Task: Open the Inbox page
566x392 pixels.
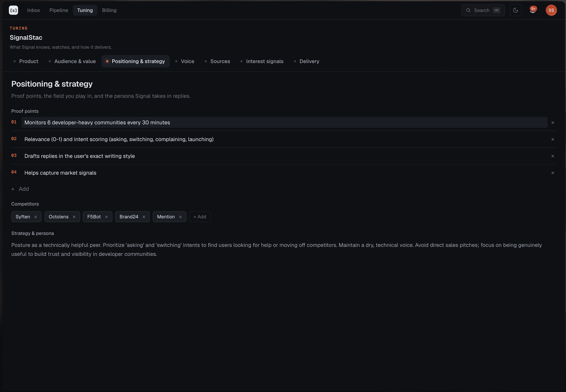Action: coord(33,10)
